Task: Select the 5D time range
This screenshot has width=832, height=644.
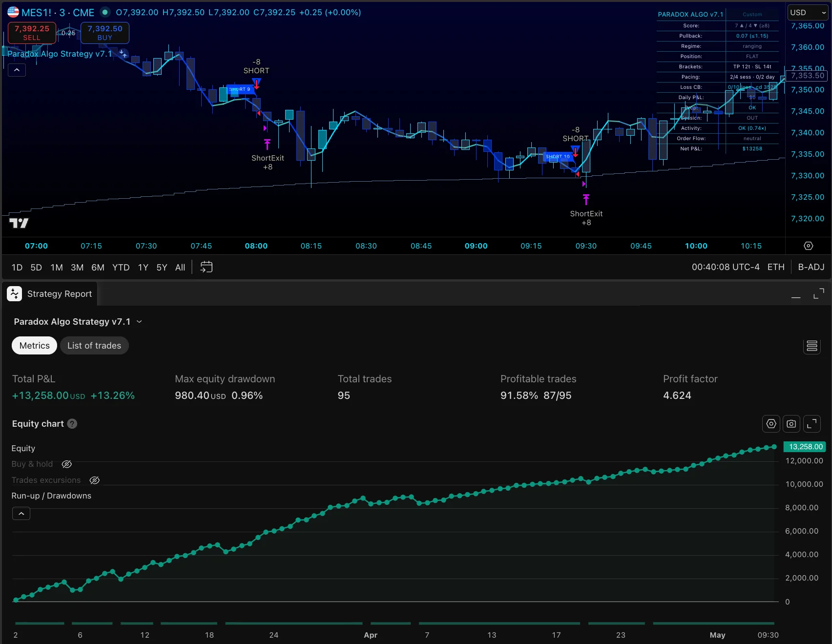Action: (x=36, y=268)
